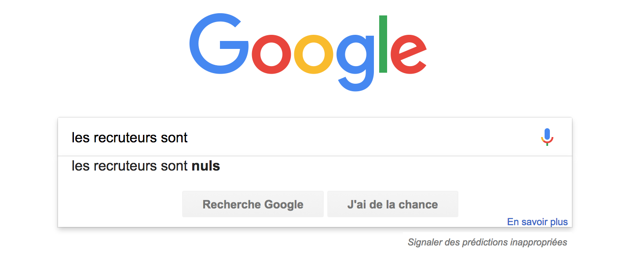This screenshot has width=644, height=260.
Task: Place cursor after "sont" in search field
Action: click(x=188, y=137)
